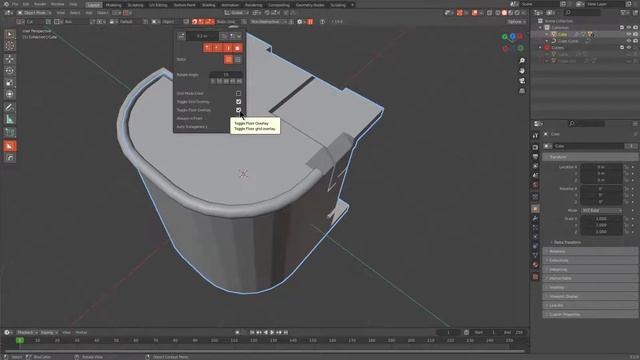
Task: Open the Tool properties tab
Action: [535, 136]
